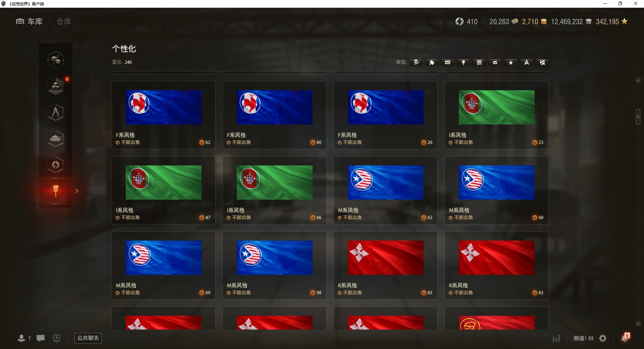Select the first R系风格 red flag thumbnail
The image size is (644, 349).
386,258
